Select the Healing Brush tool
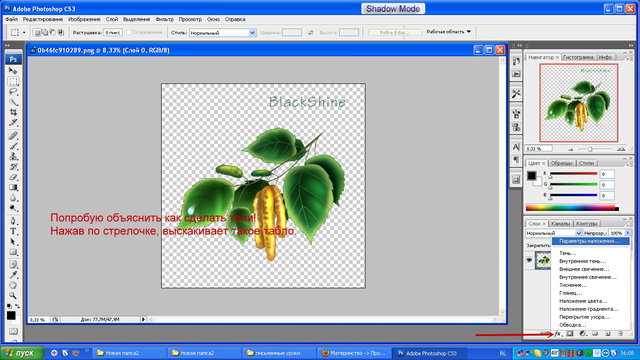Image resolution: width=640 pixels, height=360 pixels. click(13, 135)
